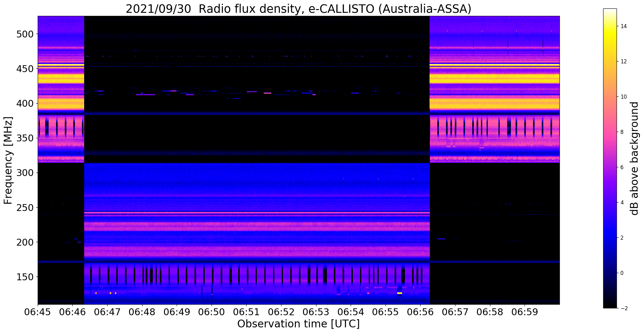Click the 400 frequency tick label
The height and width of the screenshot is (333, 644).
coord(24,103)
